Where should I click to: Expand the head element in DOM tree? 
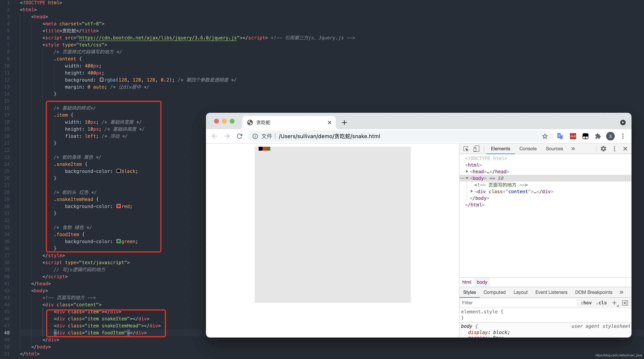pyautogui.click(x=467, y=171)
